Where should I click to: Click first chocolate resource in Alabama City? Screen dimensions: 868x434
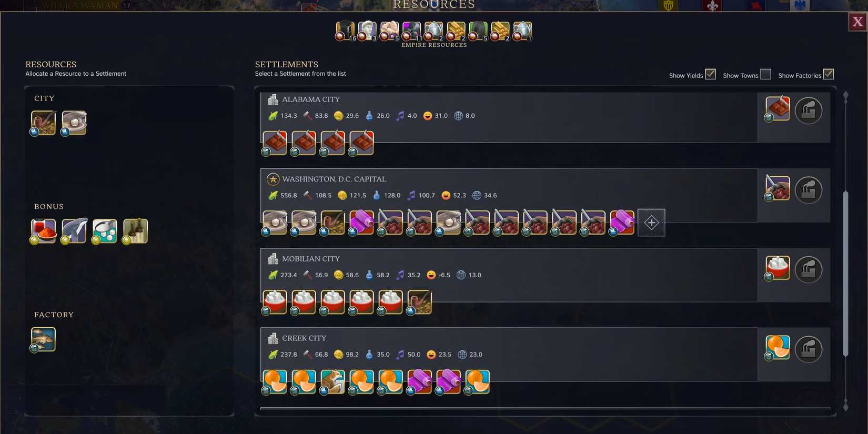(275, 143)
